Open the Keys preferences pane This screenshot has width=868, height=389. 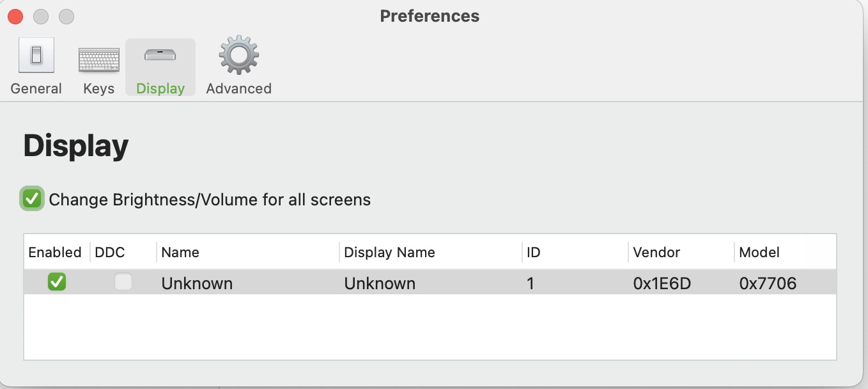tap(98, 64)
